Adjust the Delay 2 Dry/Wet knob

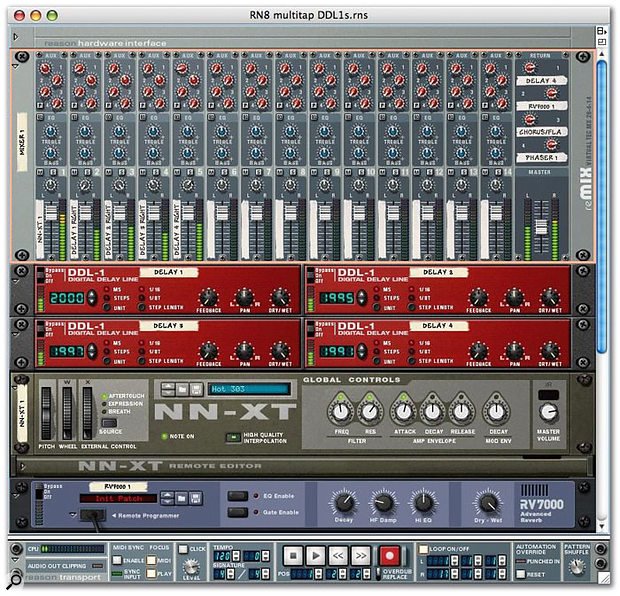(x=550, y=297)
